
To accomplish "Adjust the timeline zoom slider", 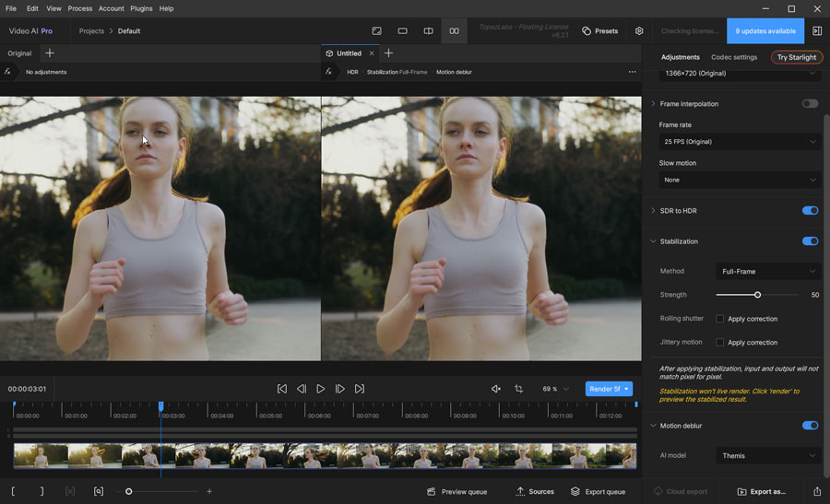I will pyautogui.click(x=128, y=491).
